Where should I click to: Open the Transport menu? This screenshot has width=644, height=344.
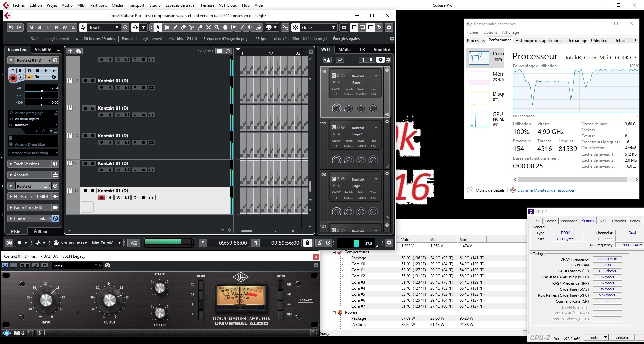136,5
